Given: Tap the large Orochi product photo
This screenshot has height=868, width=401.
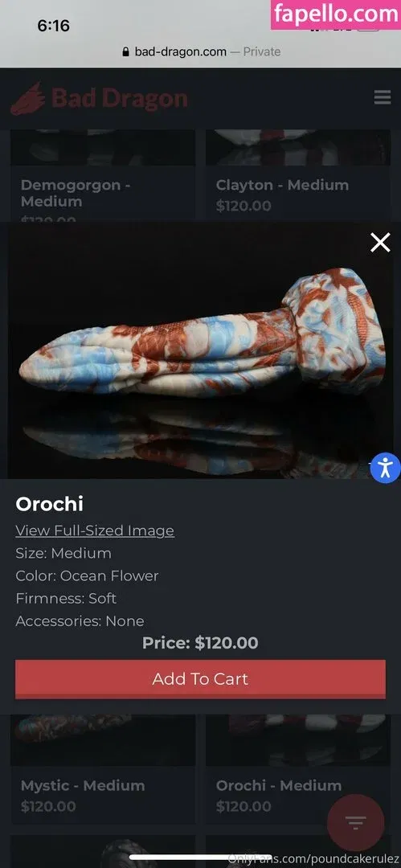Looking at the screenshot, I should tap(200, 350).
